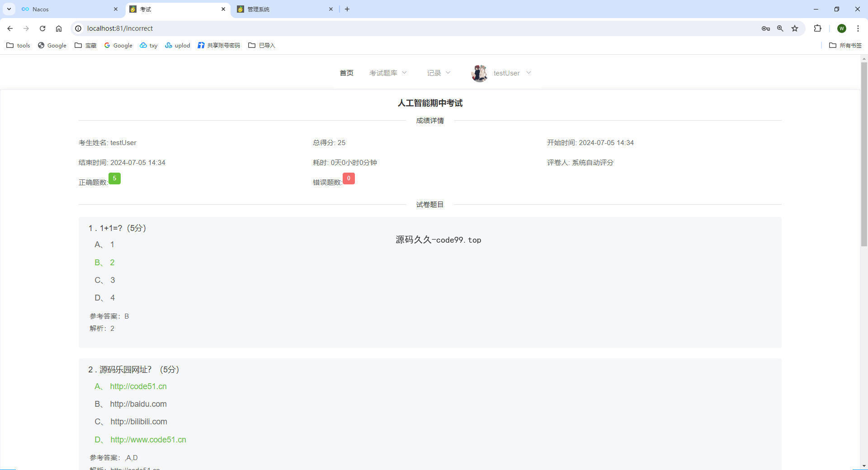Open the Chrome three-dot menu
Image resolution: width=868 pixels, height=470 pixels.
click(x=858, y=28)
